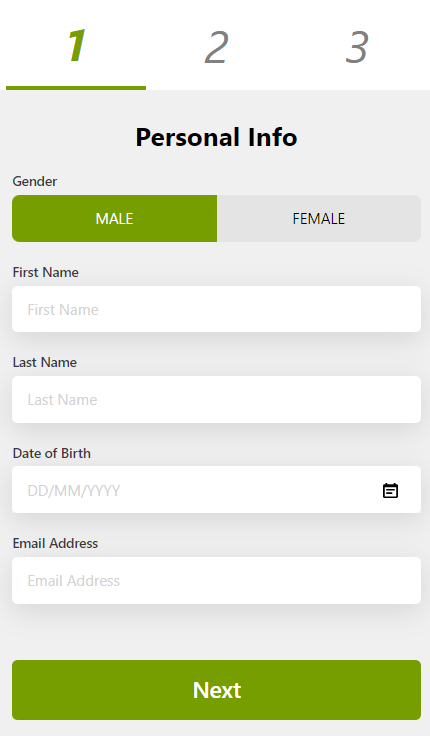Click the Gender label
Viewport: 430px width, 736px height.
click(x=35, y=181)
